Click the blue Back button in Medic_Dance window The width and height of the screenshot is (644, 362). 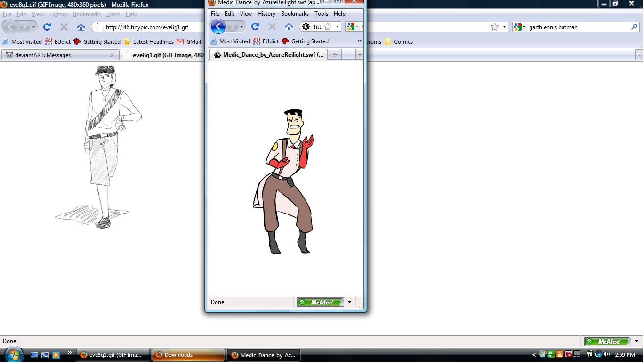click(x=218, y=26)
